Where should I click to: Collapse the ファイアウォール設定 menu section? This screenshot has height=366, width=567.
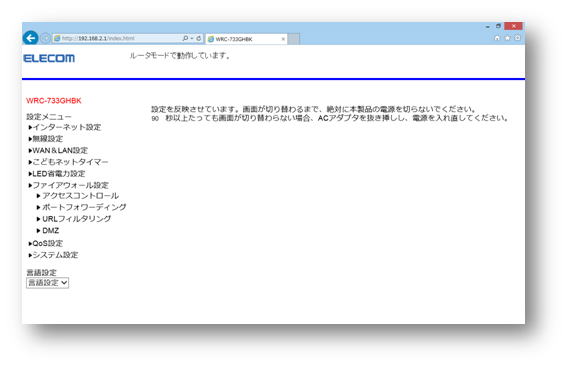(x=69, y=185)
